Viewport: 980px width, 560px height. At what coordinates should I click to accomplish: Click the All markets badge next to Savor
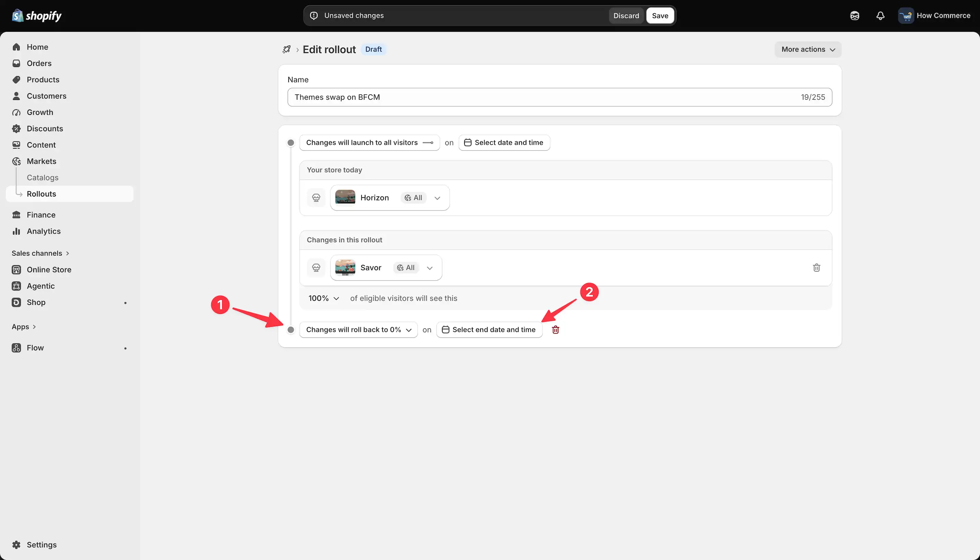(406, 268)
